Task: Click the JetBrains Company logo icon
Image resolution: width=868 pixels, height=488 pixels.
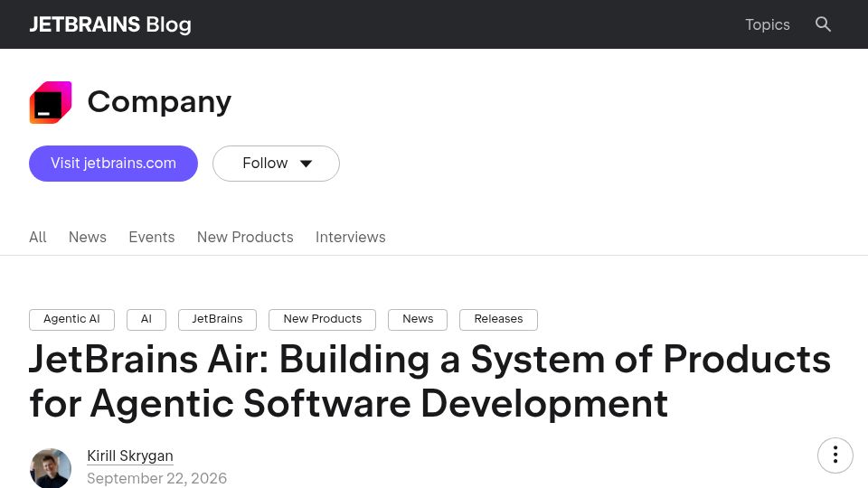Action: point(51,102)
